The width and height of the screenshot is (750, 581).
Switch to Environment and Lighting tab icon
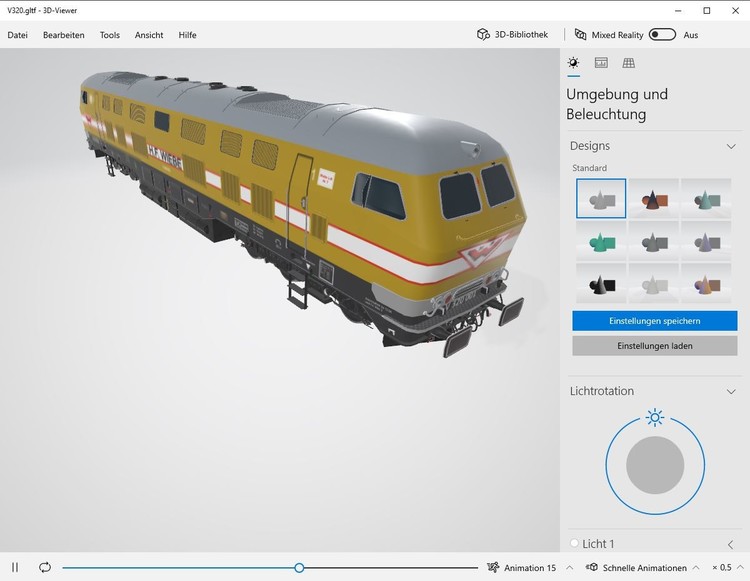(573, 63)
